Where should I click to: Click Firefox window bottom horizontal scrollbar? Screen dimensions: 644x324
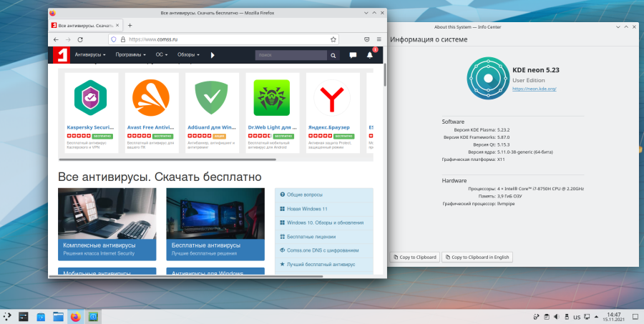tap(185, 276)
